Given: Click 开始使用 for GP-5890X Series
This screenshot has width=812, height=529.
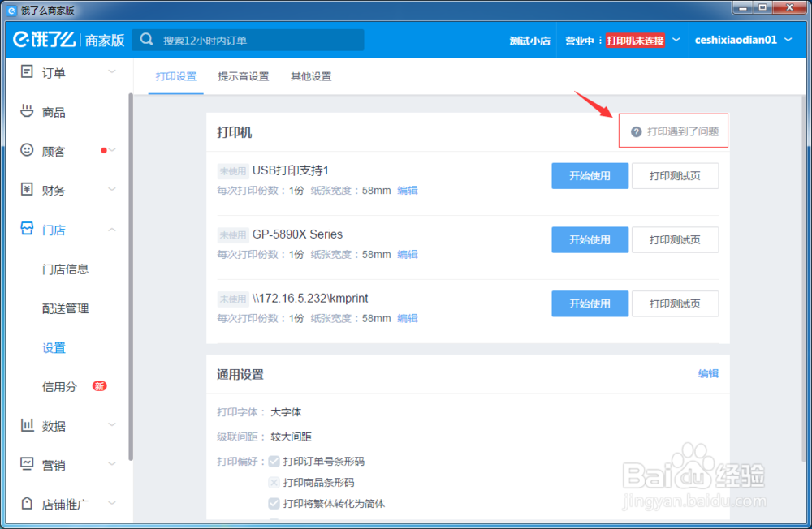Looking at the screenshot, I should [590, 239].
